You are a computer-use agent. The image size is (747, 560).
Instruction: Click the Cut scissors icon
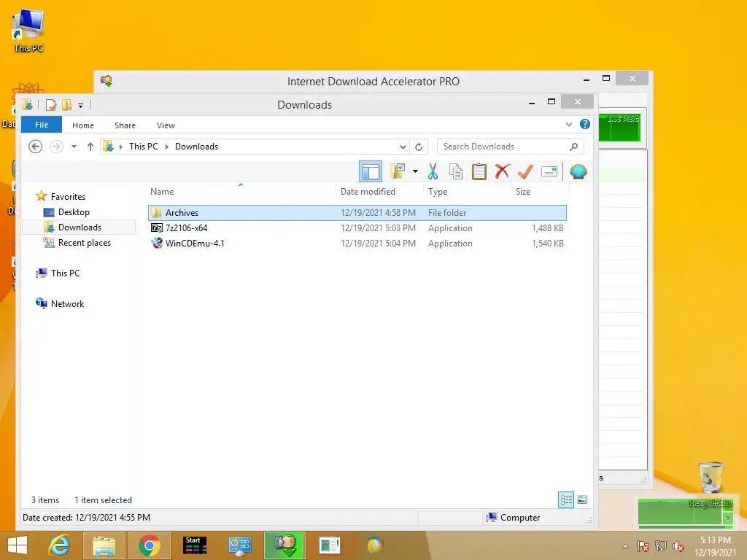pyautogui.click(x=433, y=171)
